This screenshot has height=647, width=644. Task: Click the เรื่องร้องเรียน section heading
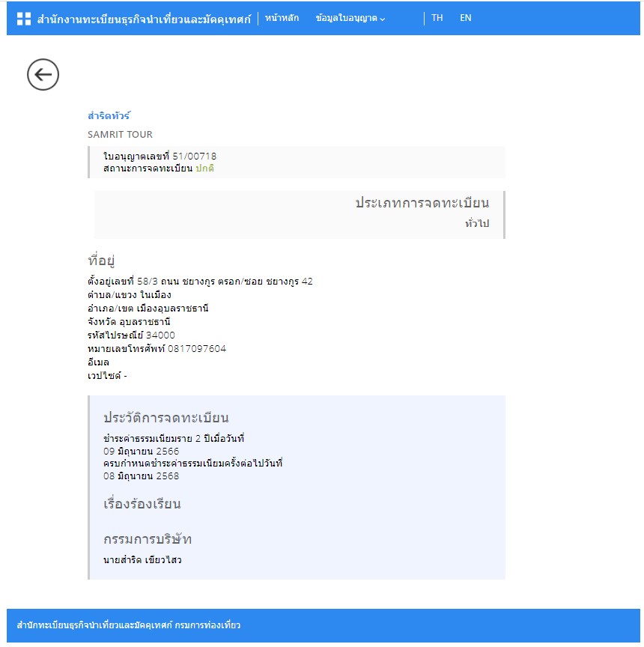[142, 504]
